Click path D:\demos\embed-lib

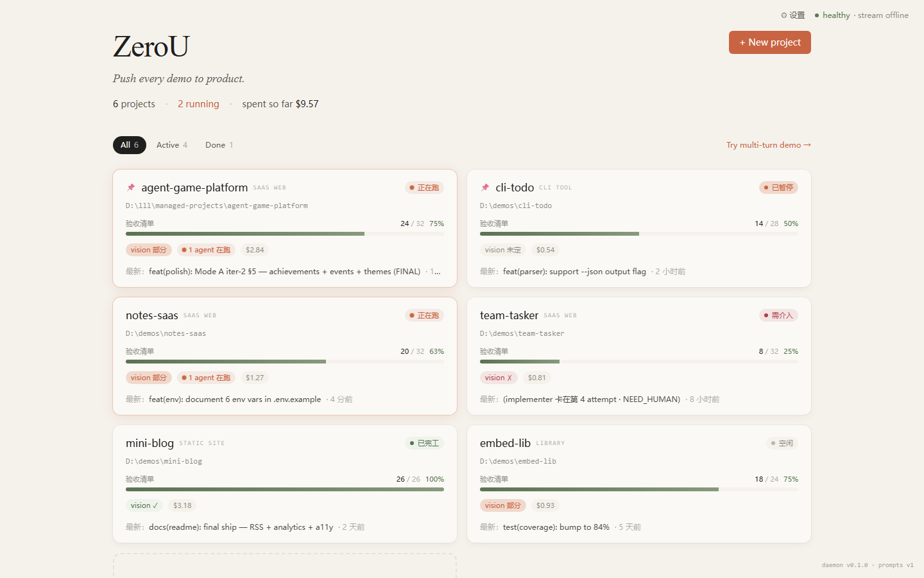[x=518, y=461]
